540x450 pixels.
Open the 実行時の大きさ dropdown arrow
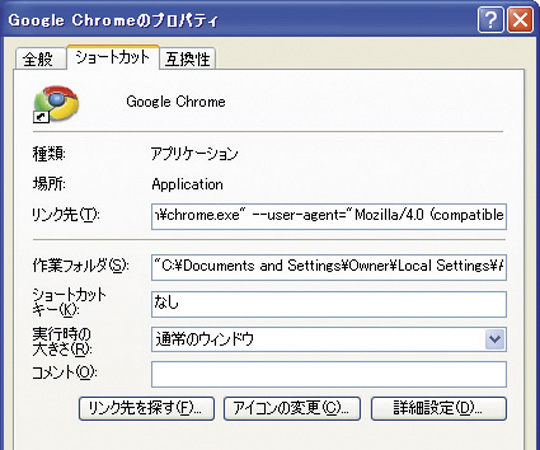495,339
